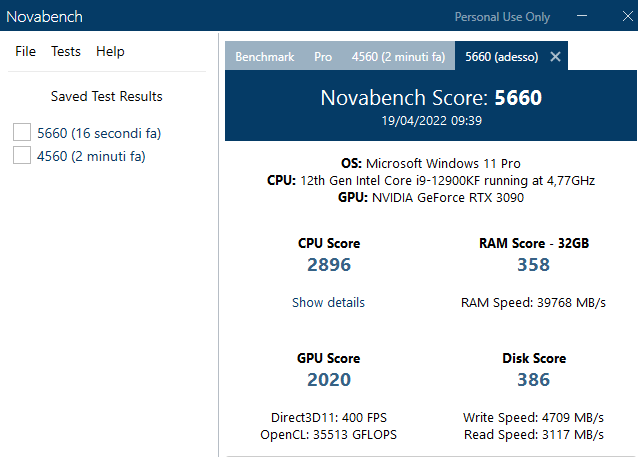Close the 5660 (adesso) tab

point(556,57)
